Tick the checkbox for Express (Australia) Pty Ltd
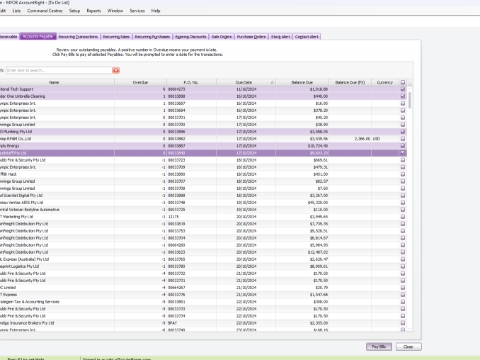This screenshot has height=360, width=480. click(x=403, y=259)
